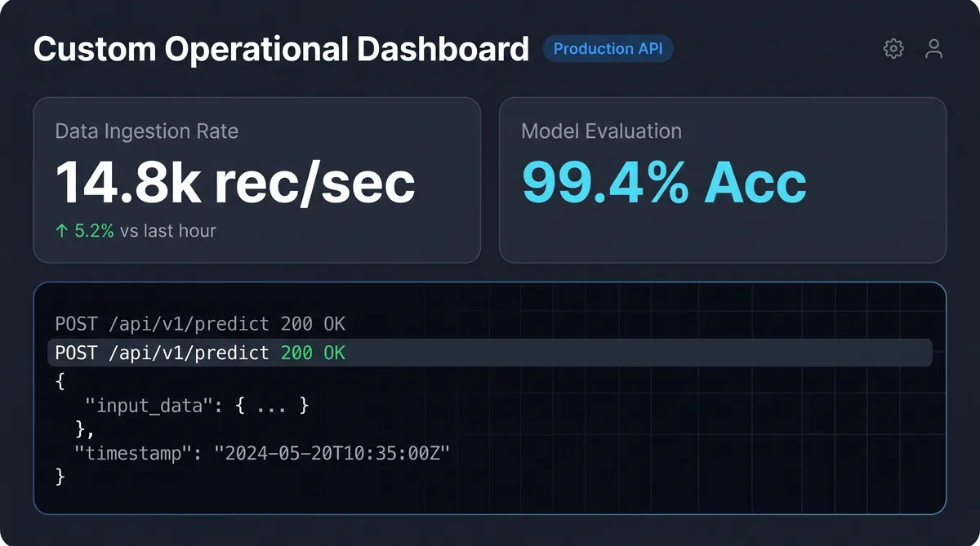
Task: Click the 14.8k rec/sec value
Action: coord(235,183)
